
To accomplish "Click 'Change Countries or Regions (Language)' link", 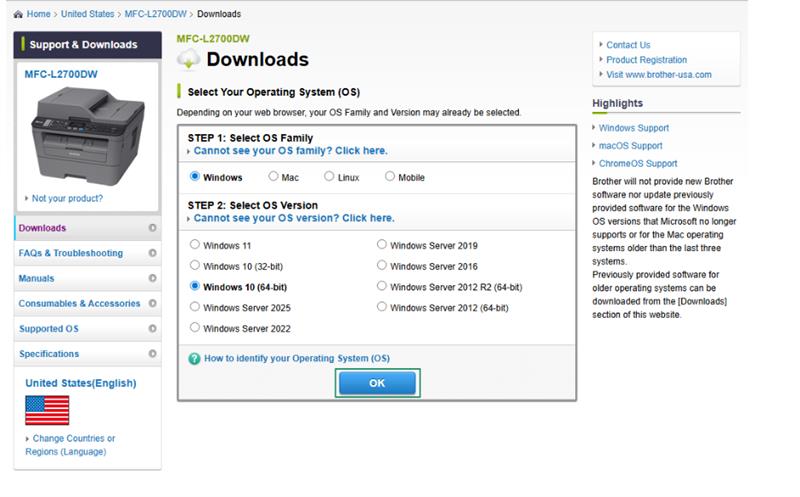I will pyautogui.click(x=70, y=445).
